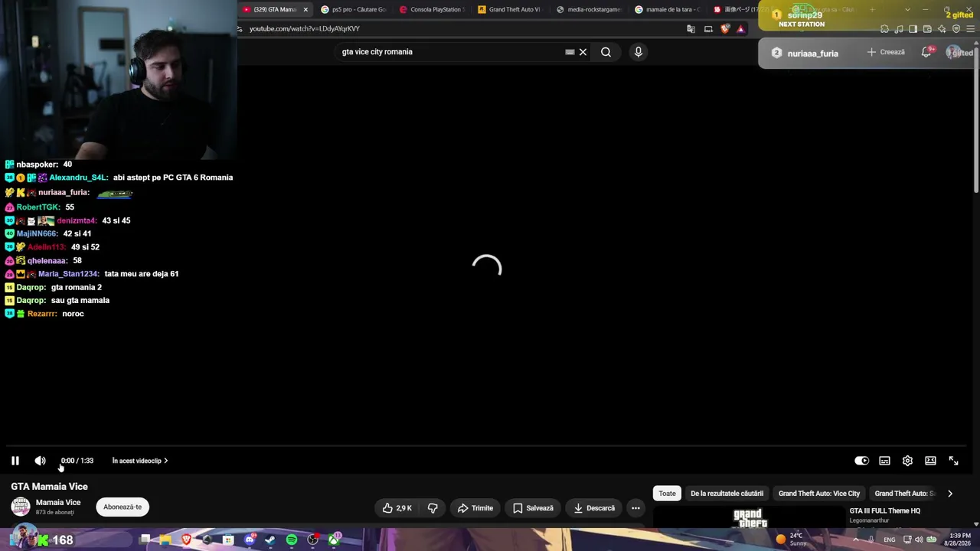Switch to Consola PlayStation tab
Screen dimensions: 980x551
coord(431,10)
